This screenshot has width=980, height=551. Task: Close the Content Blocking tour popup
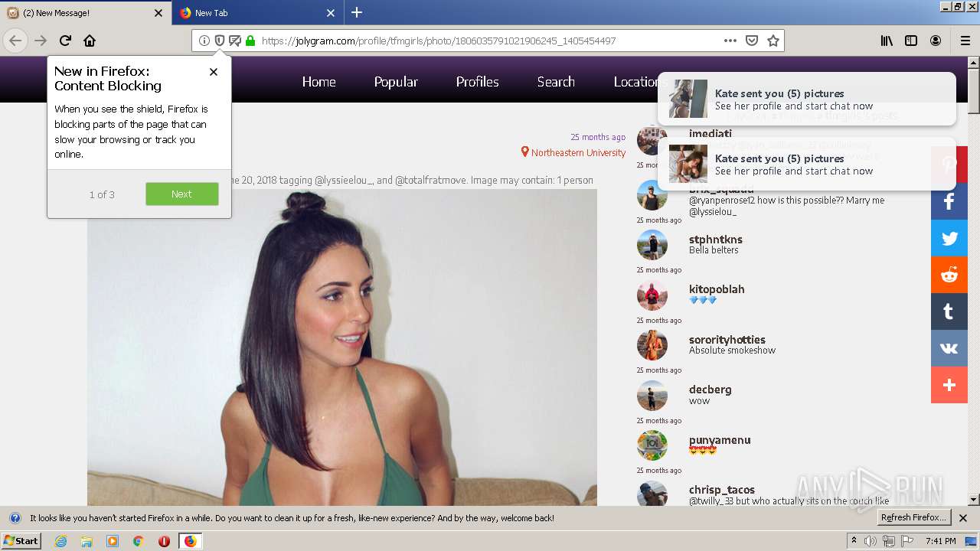point(214,72)
